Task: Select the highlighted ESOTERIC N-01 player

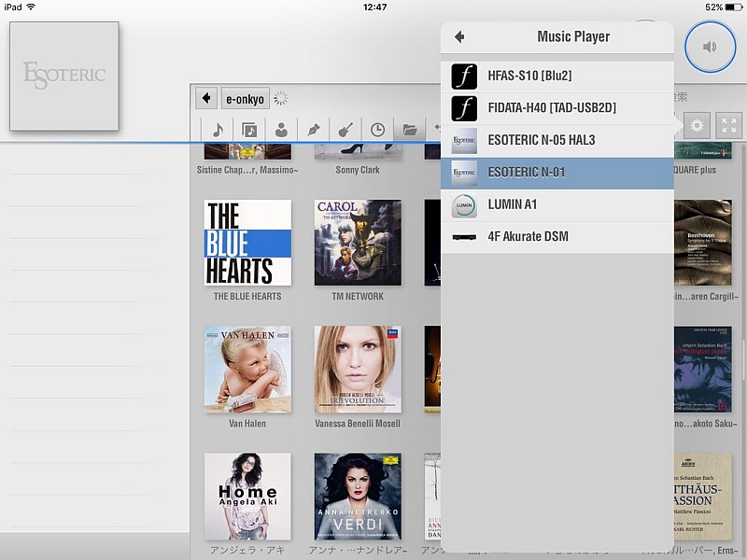Action: pos(557,173)
